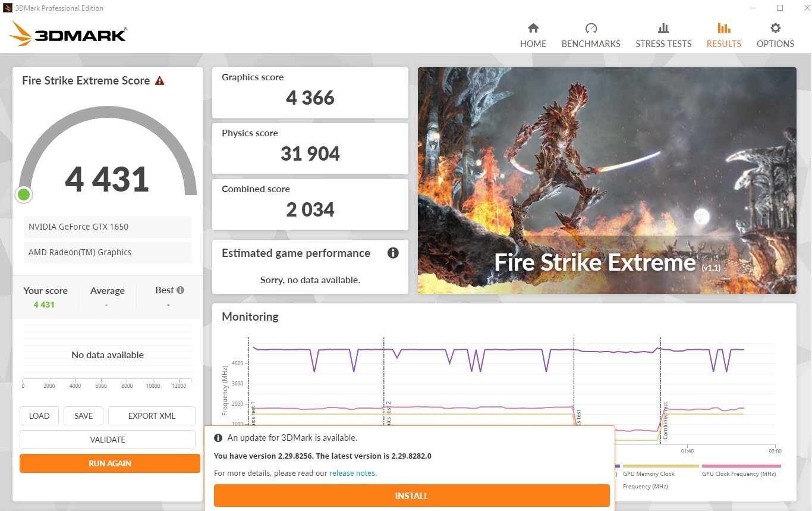Click the GPU Clock Frequency legend swatch

tap(741, 466)
